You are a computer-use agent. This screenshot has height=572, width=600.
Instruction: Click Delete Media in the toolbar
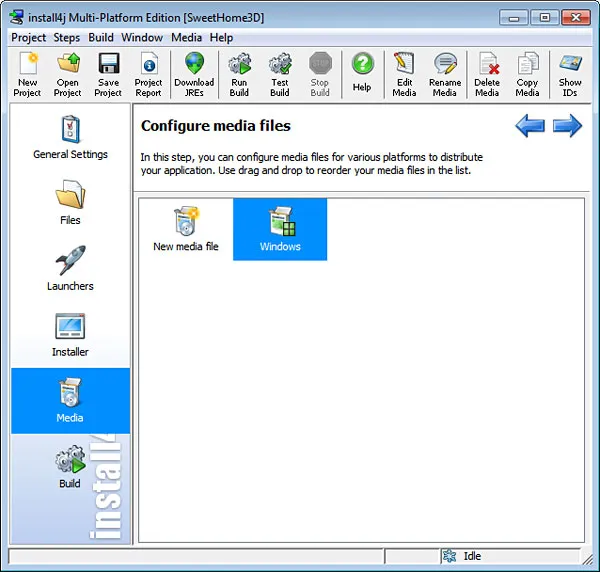(x=487, y=75)
